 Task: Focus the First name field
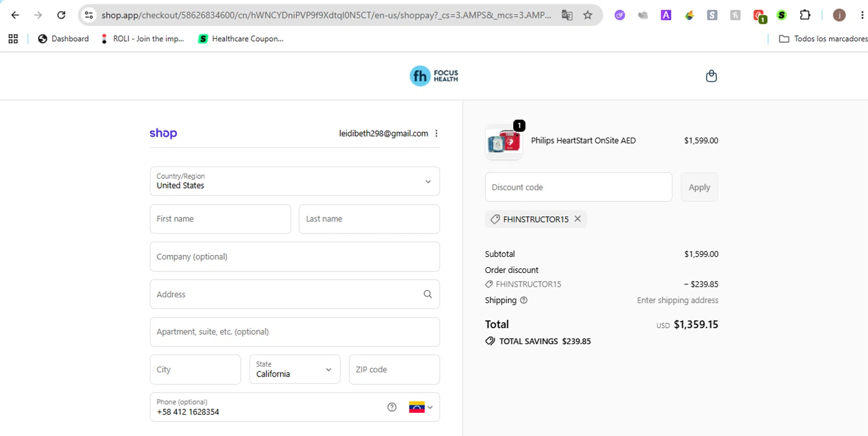[220, 219]
